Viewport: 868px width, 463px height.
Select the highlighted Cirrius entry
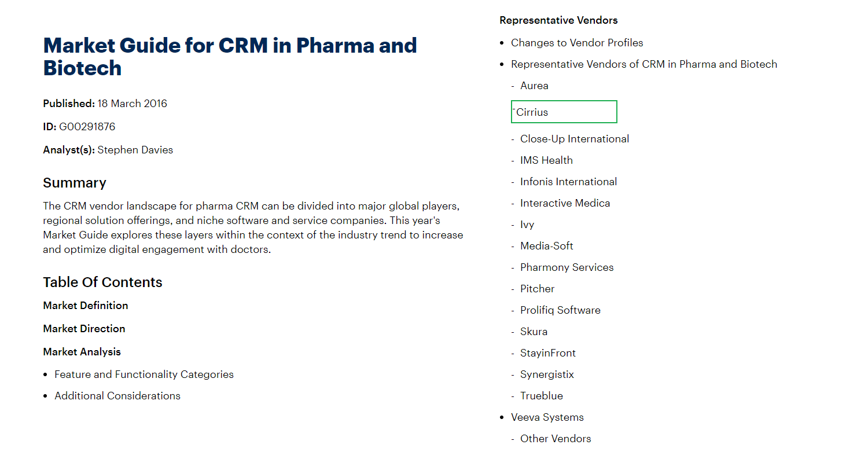pos(564,112)
